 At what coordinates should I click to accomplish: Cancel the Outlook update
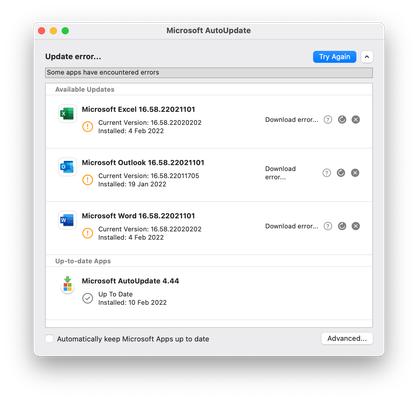(x=355, y=173)
